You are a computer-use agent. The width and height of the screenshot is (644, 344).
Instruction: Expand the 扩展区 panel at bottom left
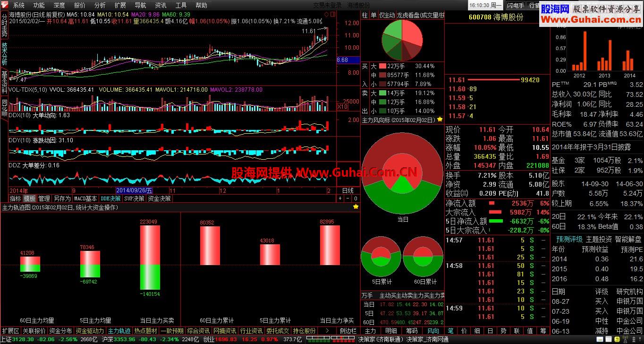[x=10, y=331]
